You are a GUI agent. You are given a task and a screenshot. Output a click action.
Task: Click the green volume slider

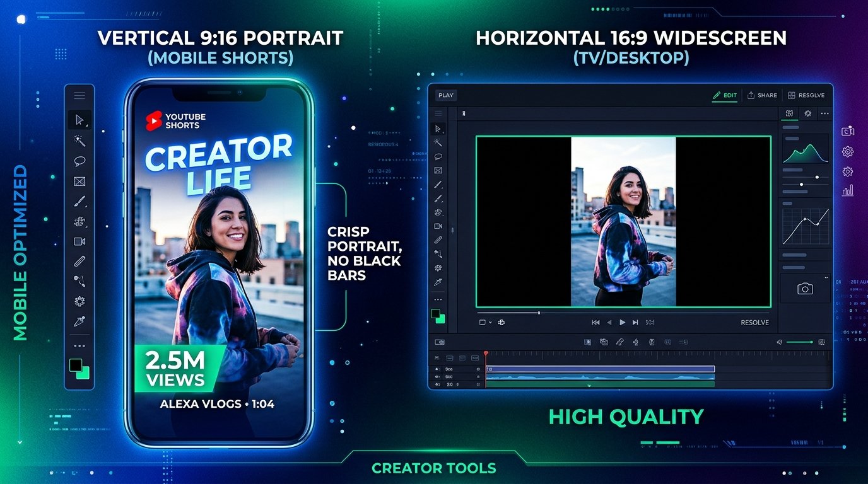point(800,342)
